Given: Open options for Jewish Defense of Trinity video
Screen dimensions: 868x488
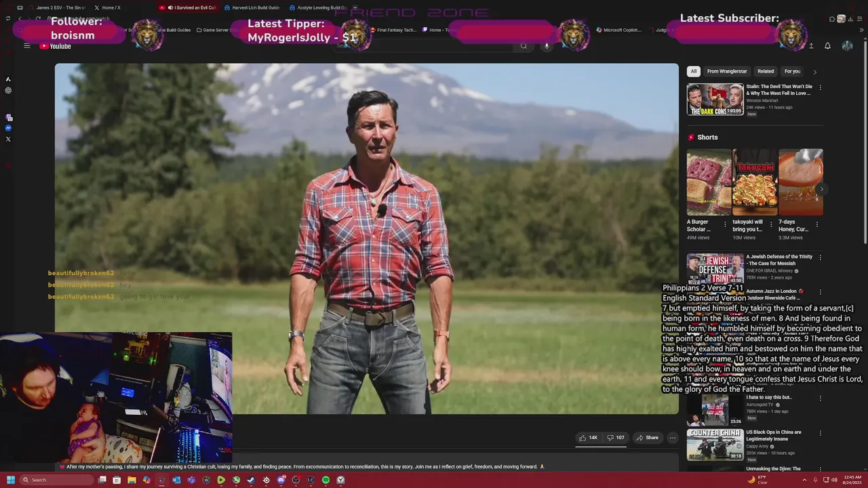Looking at the screenshot, I should (x=820, y=258).
